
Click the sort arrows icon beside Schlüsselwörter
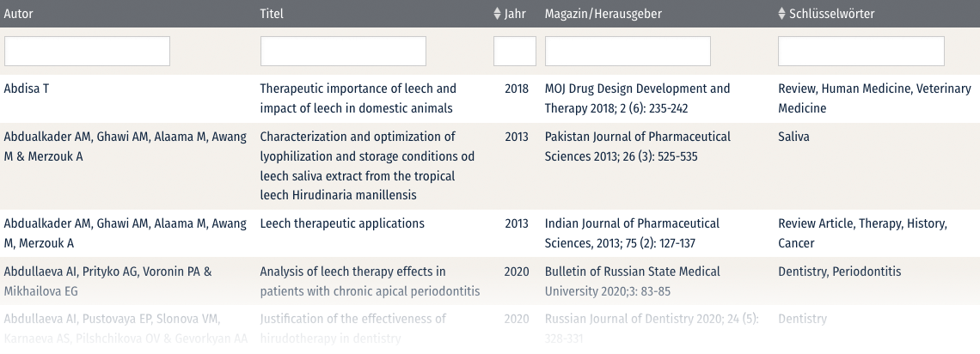click(781, 14)
